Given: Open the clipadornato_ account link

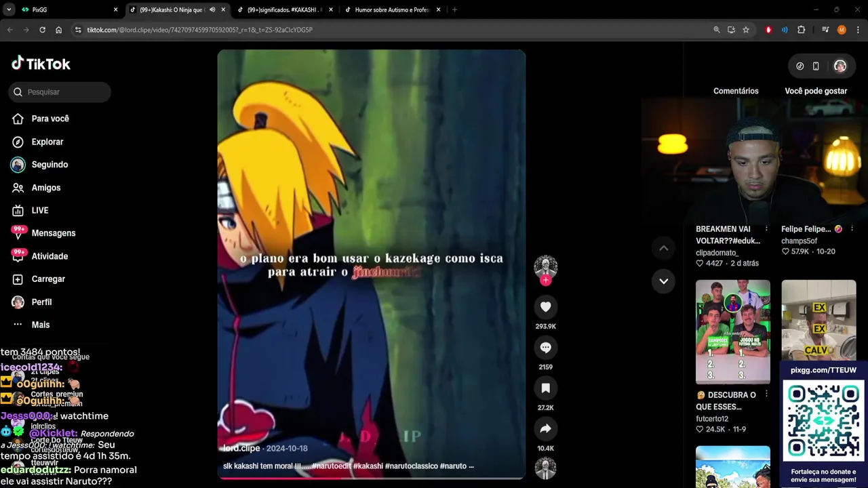Looking at the screenshot, I should coord(717,253).
